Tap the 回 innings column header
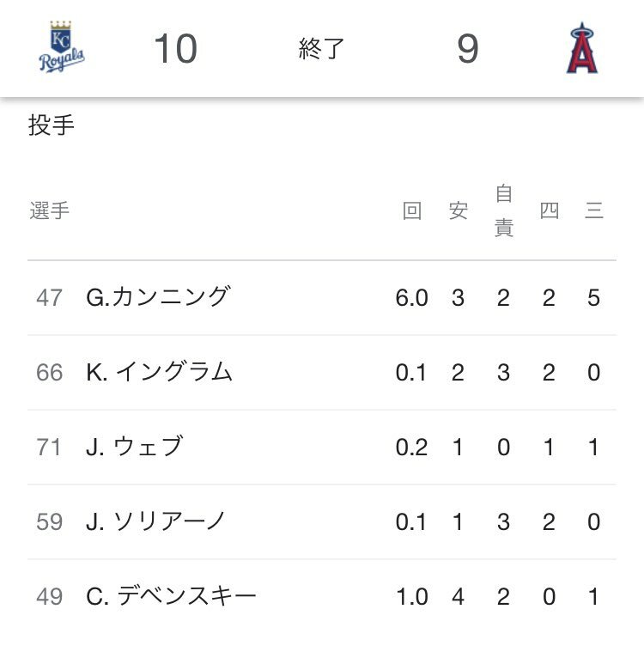This screenshot has width=644, height=658. 412,210
